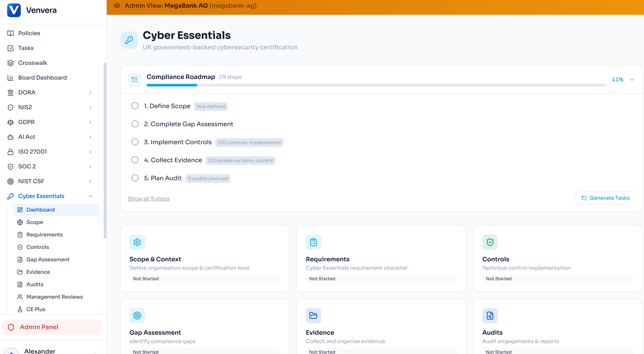This screenshot has height=354, width=644.
Task: Toggle the Plan Audit step circle
Action: pyautogui.click(x=135, y=178)
